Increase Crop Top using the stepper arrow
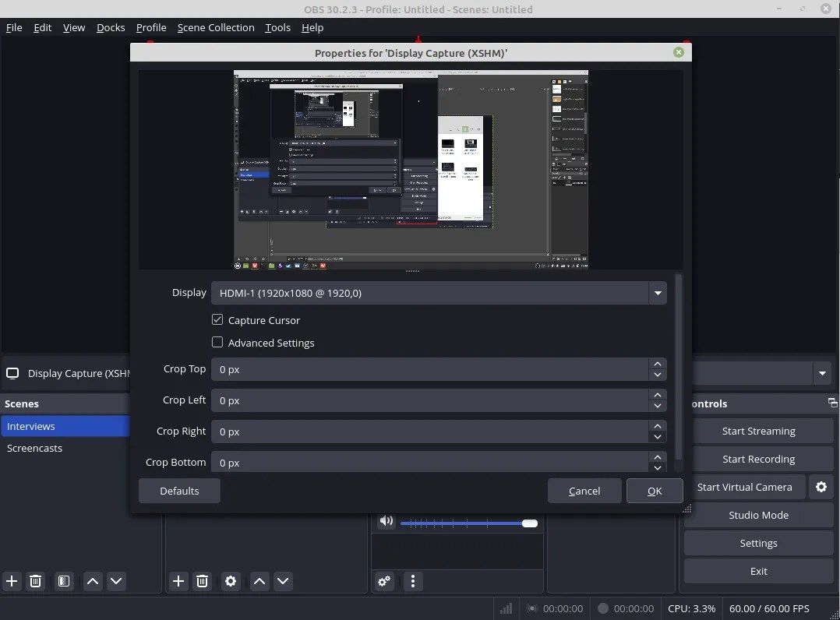Image resolution: width=840 pixels, height=620 pixels. [657, 364]
